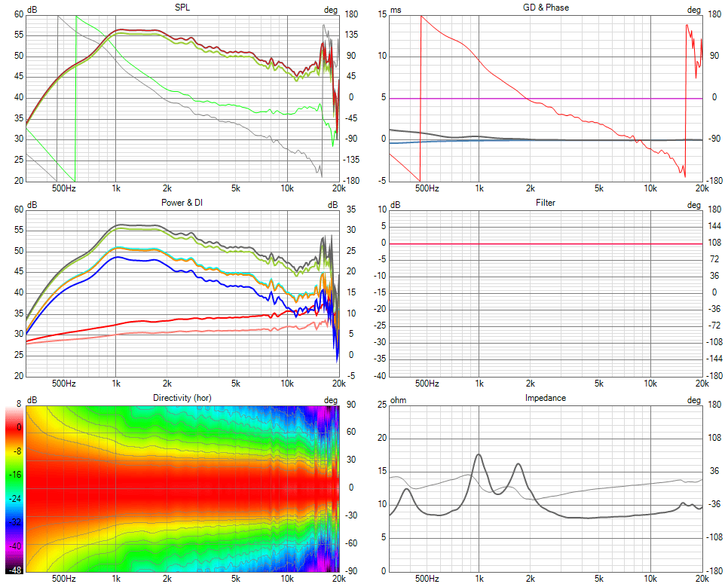Click the Filter chart title

pyautogui.click(x=546, y=203)
